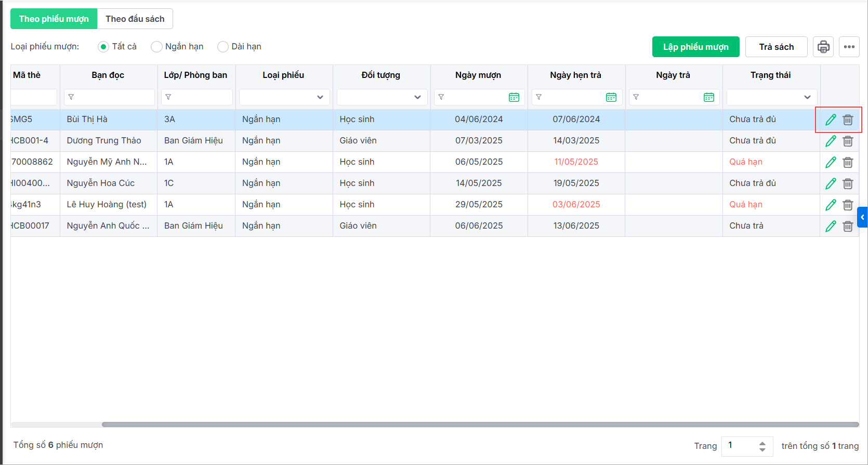Click the Lớp/ Phòng ban column header
The image size is (868, 465).
click(x=195, y=75)
